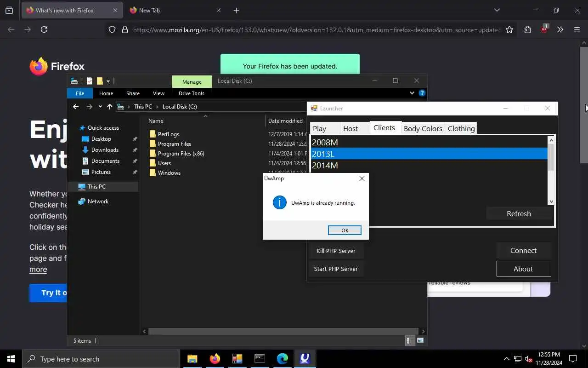Click the Connect button in Launcher
Viewport: 588px width, 368px height.
point(523,251)
